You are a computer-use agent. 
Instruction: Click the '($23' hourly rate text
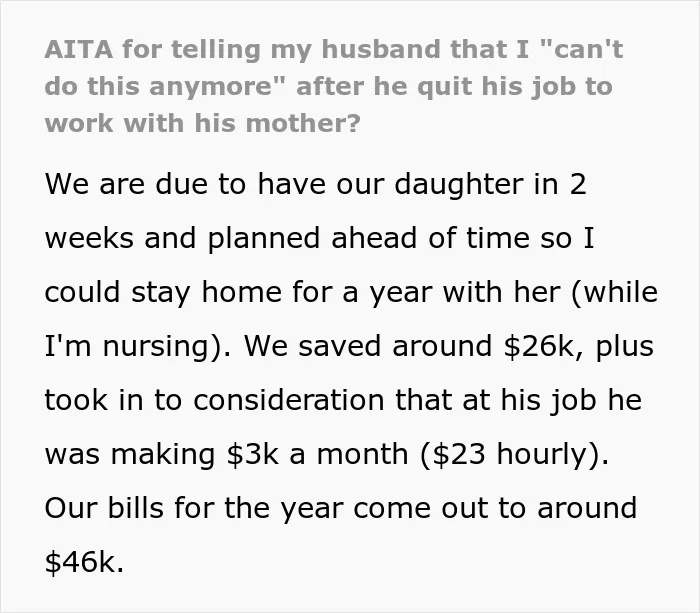pyautogui.click(x=453, y=454)
